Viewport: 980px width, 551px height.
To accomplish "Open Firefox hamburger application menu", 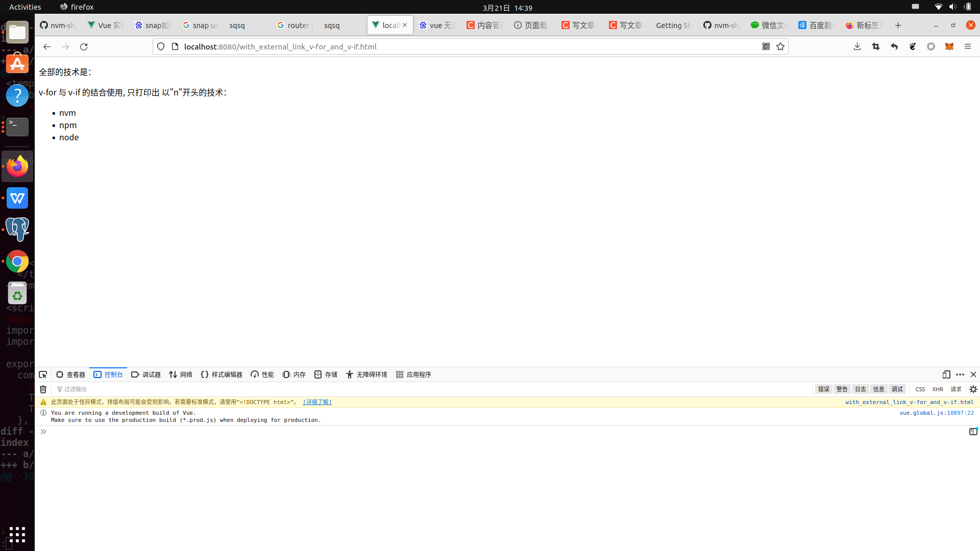I will 968,46.
